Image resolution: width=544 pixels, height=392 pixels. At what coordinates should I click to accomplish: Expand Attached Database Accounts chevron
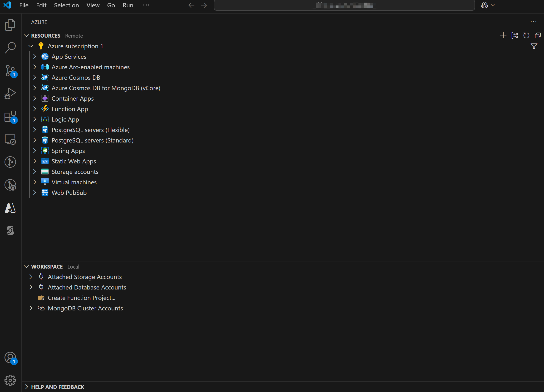coord(31,287)
